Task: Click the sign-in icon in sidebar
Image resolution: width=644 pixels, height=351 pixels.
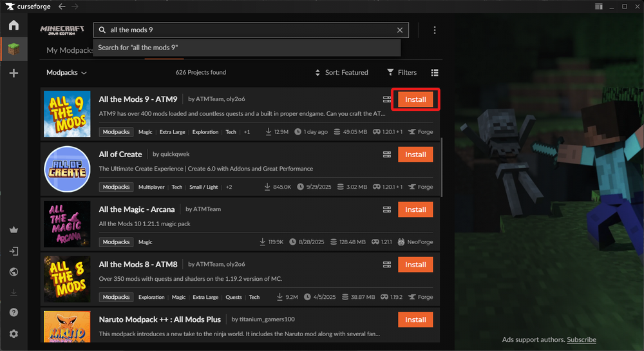Action: point(14,251)
